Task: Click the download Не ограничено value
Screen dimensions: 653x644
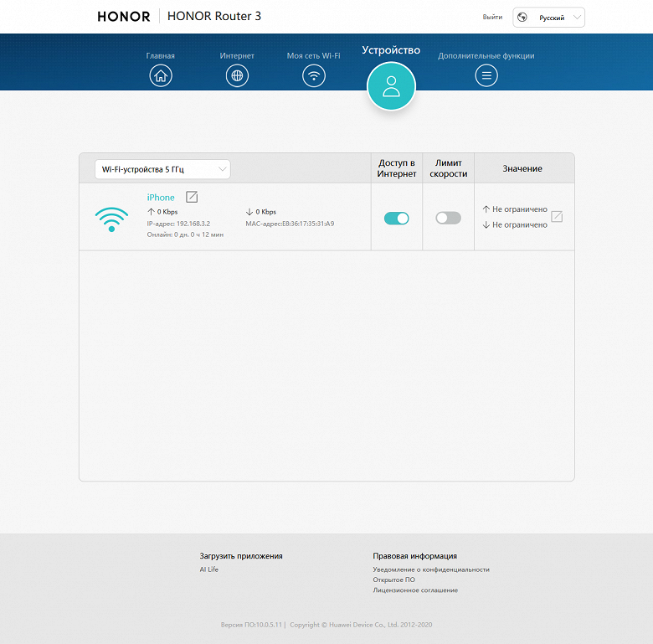Action: pyautogui.click(x=519, y=225)
